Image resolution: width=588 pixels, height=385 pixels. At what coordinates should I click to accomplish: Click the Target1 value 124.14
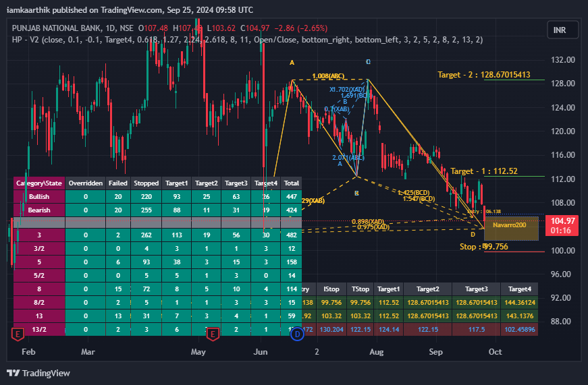[x=389, y=329]
